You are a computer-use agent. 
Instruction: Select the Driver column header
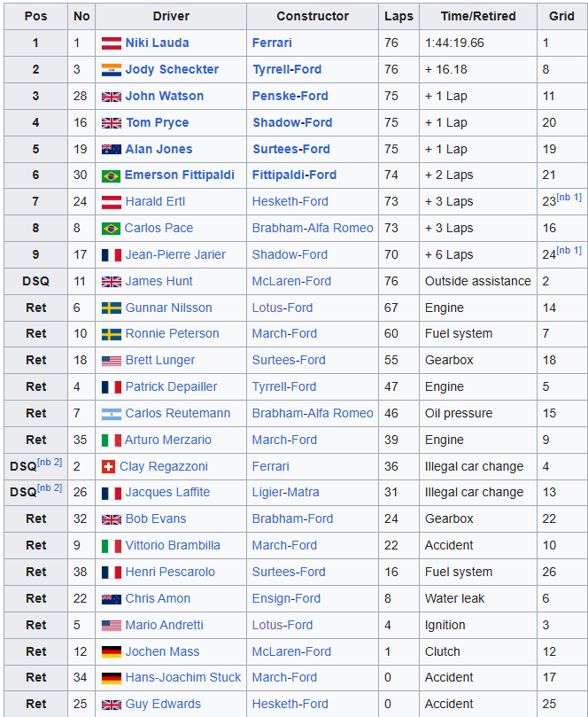(x=171, y=17)
